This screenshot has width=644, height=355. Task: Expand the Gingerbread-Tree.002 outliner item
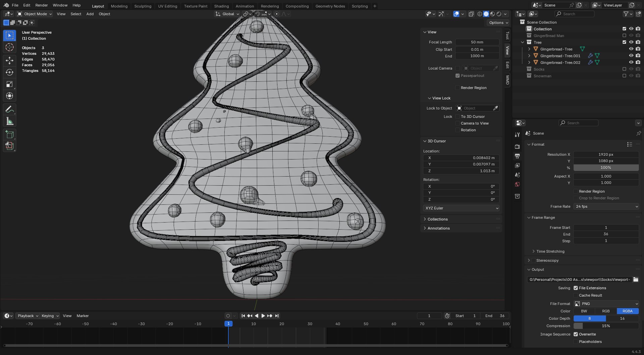point(529,62)
